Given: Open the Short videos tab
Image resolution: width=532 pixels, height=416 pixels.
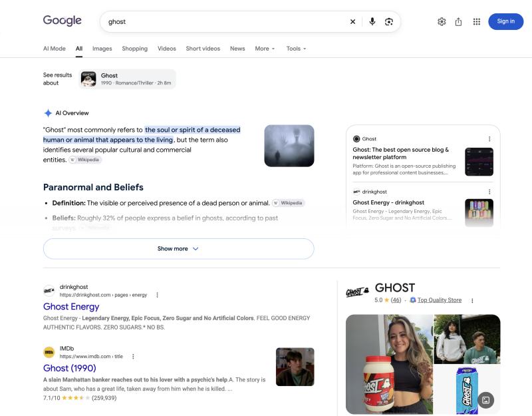Looking at the screenshot, I should tap(203, 49).
